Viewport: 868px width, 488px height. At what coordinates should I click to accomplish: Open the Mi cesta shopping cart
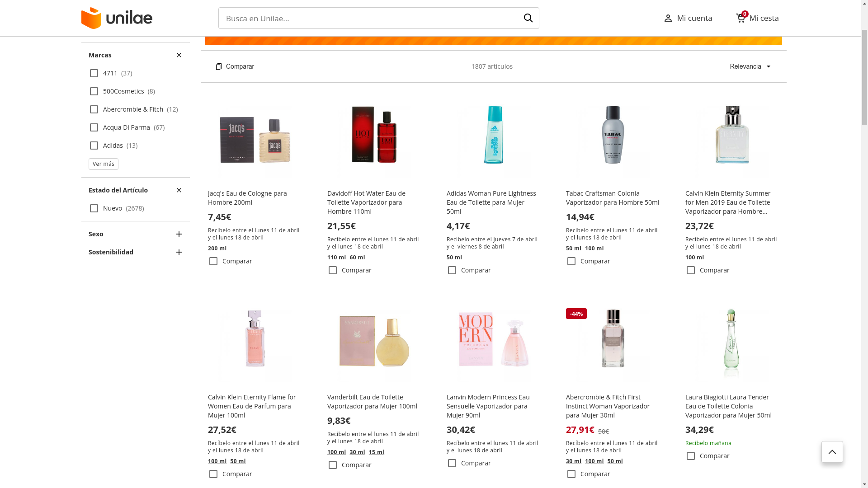pos(757,18)
